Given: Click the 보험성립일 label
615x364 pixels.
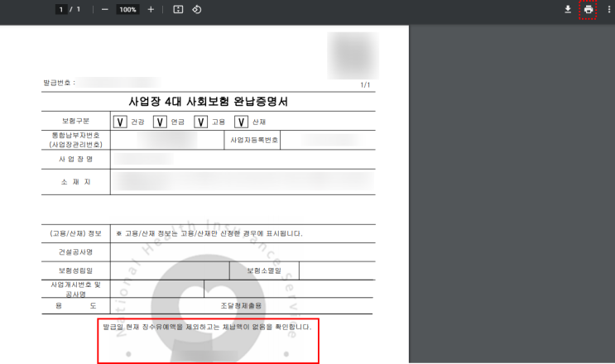Looking at the screenshot, I should (75, 271).
